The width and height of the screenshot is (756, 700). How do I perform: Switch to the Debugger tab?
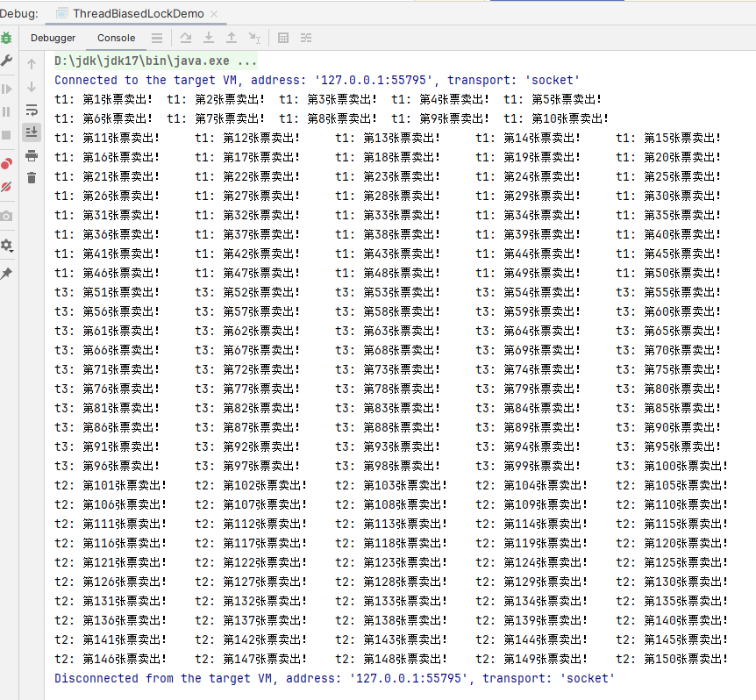click(53, 38)
